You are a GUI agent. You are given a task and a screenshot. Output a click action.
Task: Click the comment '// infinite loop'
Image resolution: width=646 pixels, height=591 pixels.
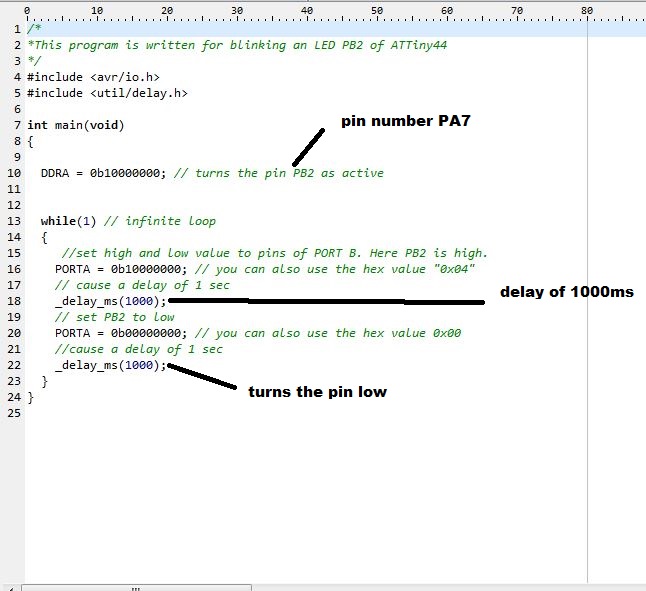click(160, 221)
